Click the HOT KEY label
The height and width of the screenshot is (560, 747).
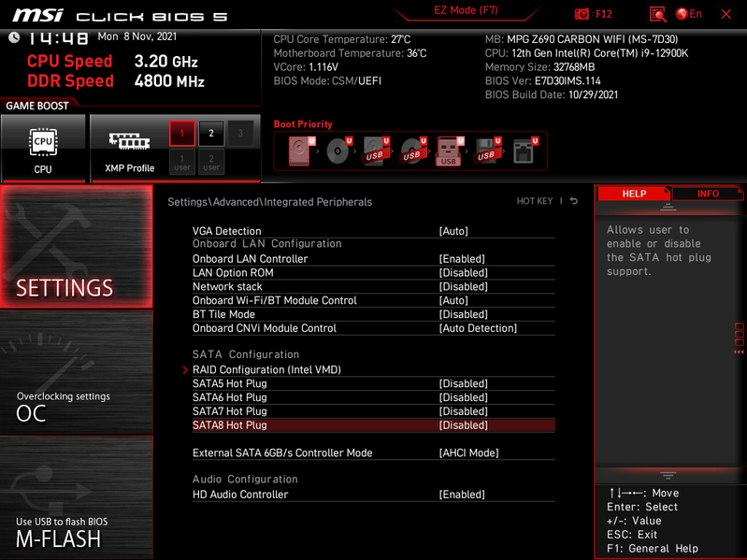pyautogui.click(x=535, y=201)
